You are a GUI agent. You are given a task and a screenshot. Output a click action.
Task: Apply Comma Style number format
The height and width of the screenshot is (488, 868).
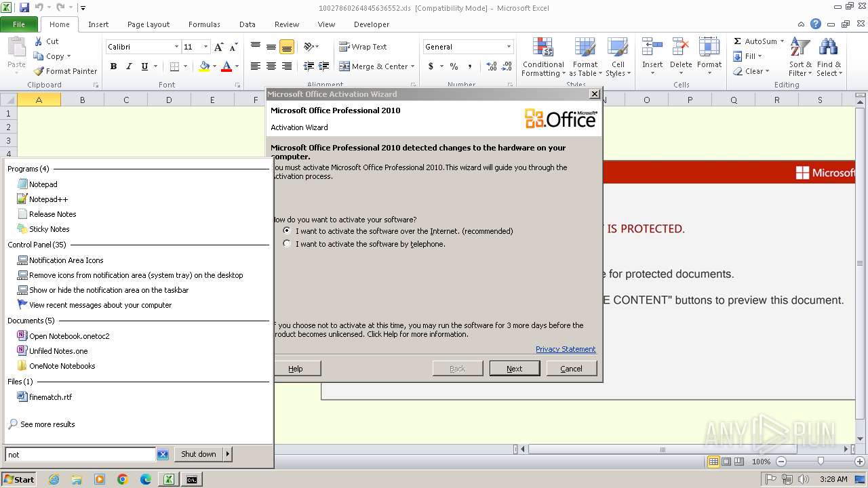point(471,66)
